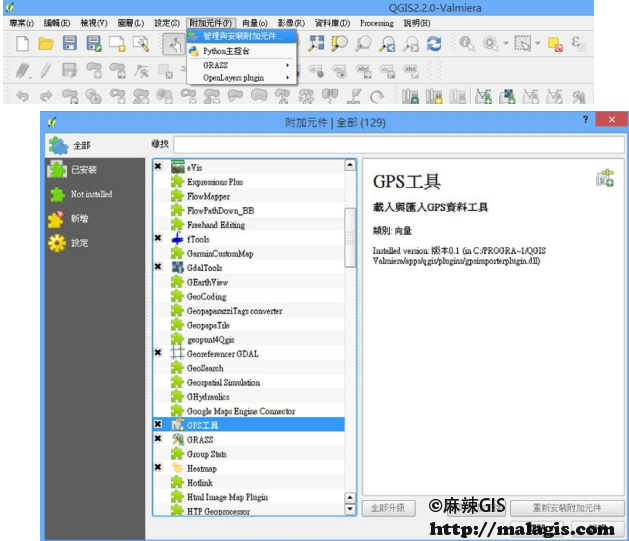Viewport: 629px width, 541px height.
Task: Toggle the GRASS plugin checkbox
Action: tap(158, 439)
